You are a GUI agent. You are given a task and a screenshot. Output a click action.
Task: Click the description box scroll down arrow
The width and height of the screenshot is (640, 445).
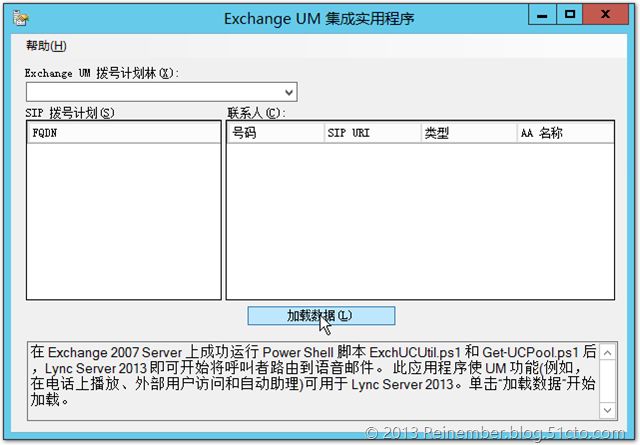pyautogui.click(x=607, y=410)
